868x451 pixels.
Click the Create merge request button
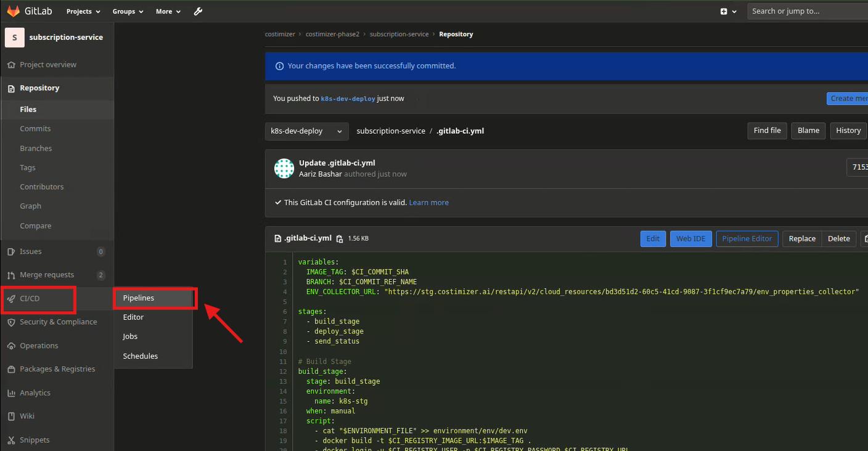point(848,99)
